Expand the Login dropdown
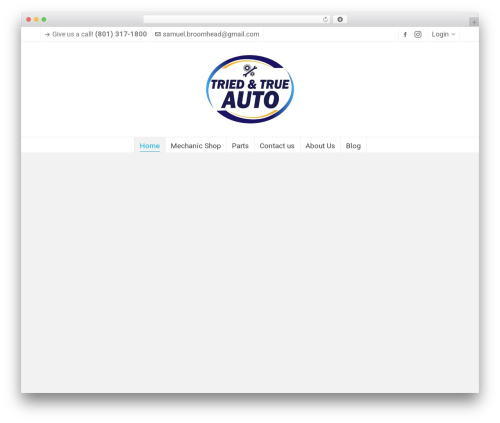This screenshot has height=423, width=500. click(x=443, y=34)
